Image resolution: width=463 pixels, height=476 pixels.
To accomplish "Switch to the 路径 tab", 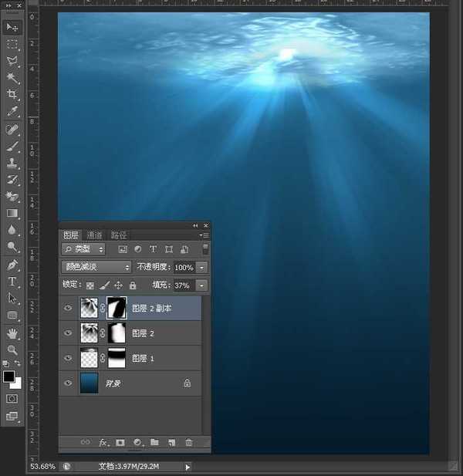I will coord(119,235).
